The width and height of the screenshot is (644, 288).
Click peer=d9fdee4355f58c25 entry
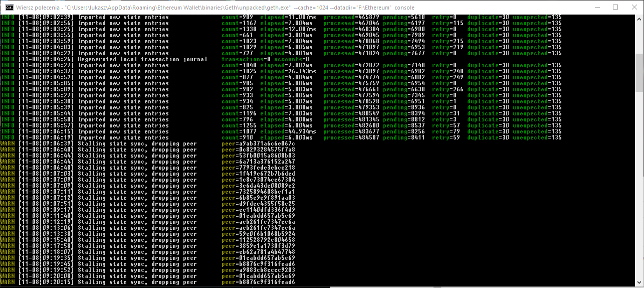point(258,204)
